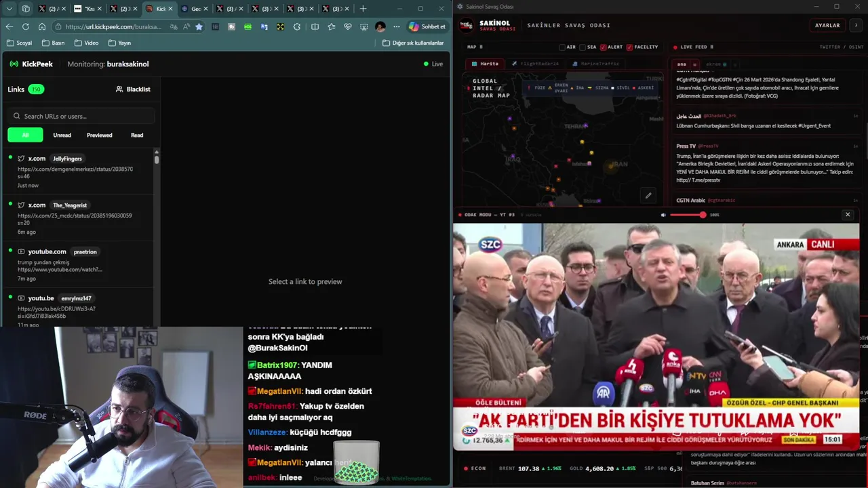This screenshot has height=488, width=868.
Task: Expand Diğer sık kullanılanlar folder
Action: 413,43
